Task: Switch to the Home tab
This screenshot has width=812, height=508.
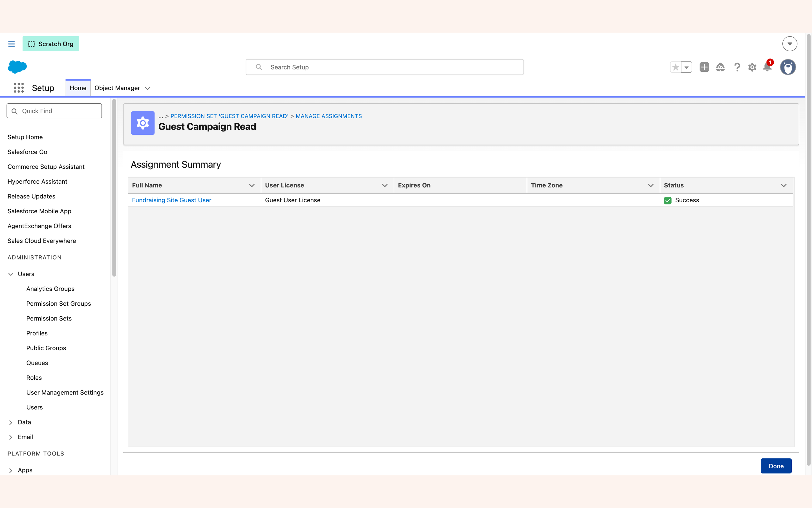Action: point(78,88)
